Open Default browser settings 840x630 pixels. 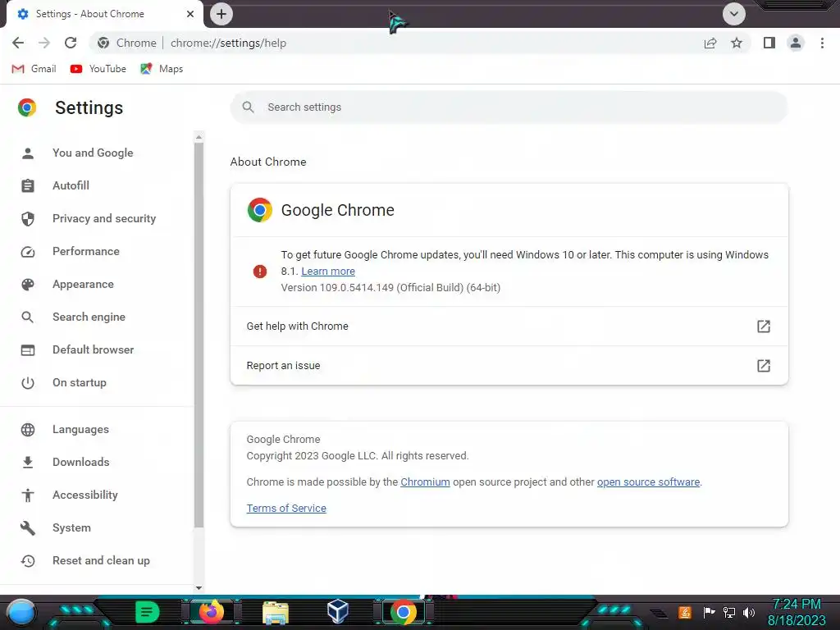tap(93, 349)
